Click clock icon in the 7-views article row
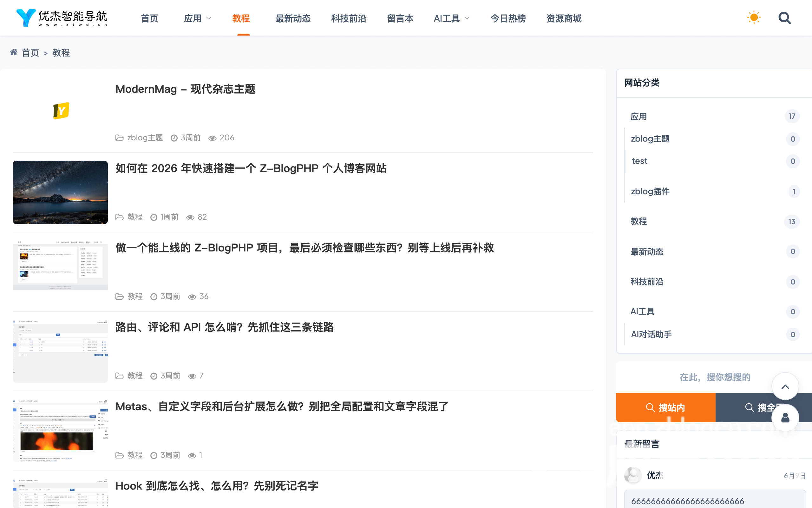The height and width of the screenshot is (508, 812). pos(154,376)
